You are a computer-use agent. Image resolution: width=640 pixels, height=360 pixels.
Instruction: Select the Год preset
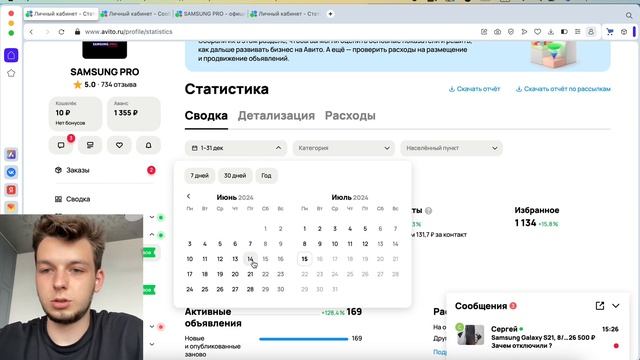266,176
